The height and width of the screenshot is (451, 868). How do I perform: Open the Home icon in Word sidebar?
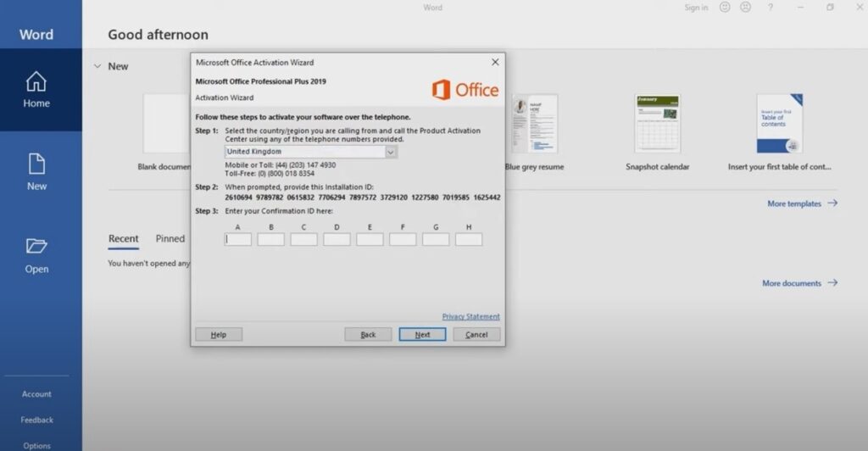click(x=36, y=82)
